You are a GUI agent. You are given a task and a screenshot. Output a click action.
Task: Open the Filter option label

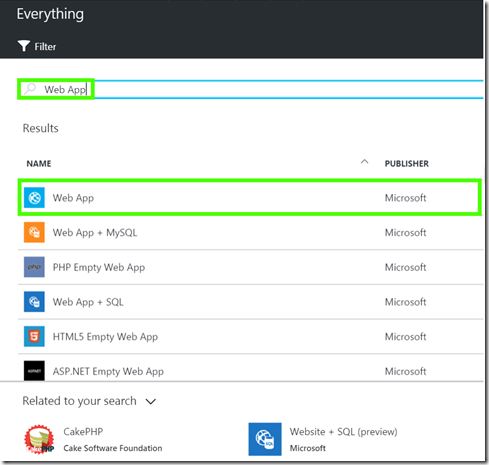coord(45,47)
